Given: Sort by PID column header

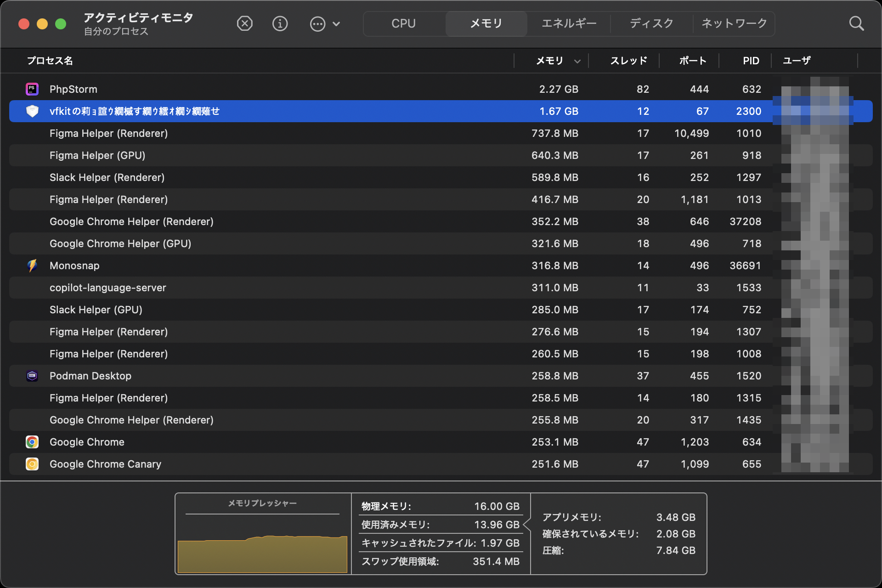Looking at the screenshot, I should (x=751, y=61).
